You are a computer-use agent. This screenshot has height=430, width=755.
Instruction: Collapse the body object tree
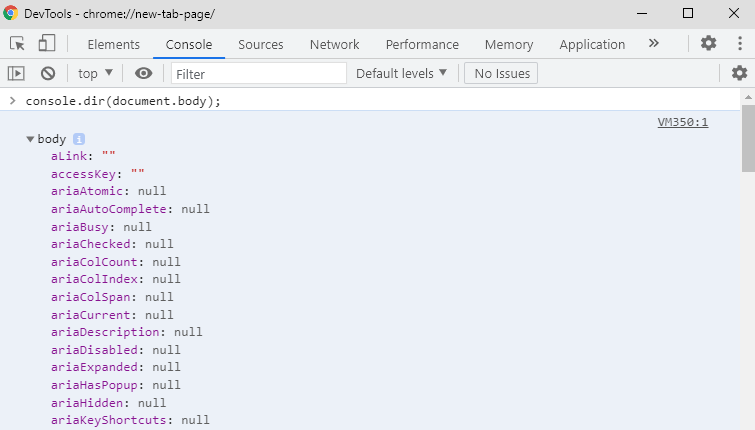coord(31,139)
